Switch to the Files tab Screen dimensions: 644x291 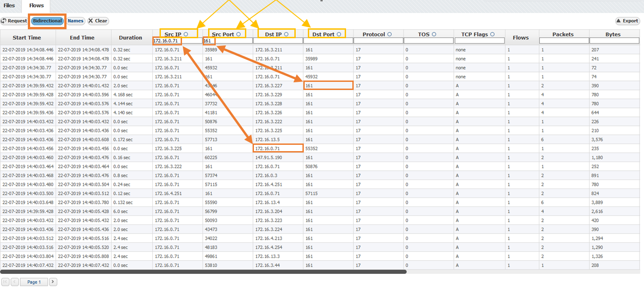(x=9, y=6)
